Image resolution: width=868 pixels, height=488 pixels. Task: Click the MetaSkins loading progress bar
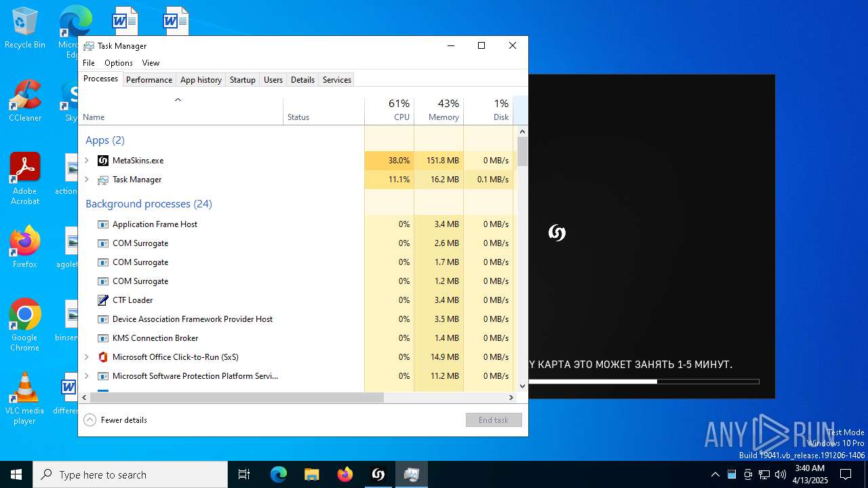644,382
